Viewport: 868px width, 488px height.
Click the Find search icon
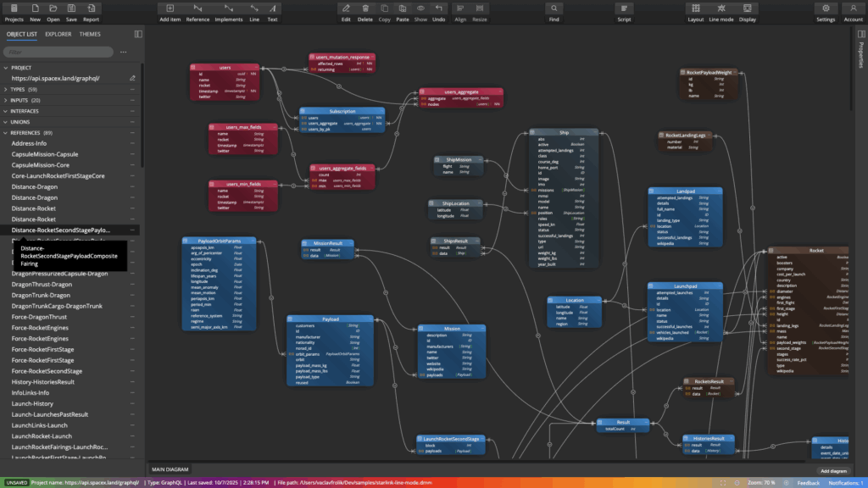point(554,11)
